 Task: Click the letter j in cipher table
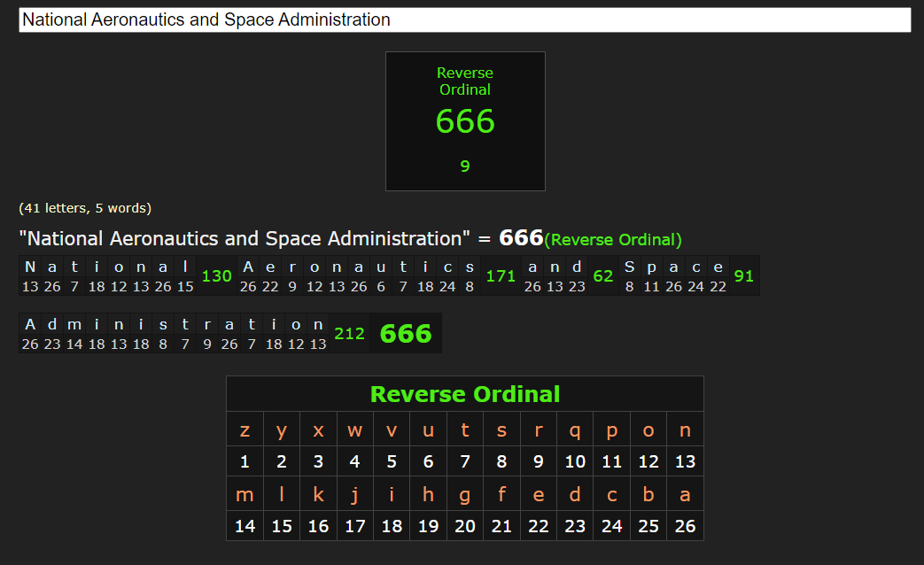(x=354, y=494)
